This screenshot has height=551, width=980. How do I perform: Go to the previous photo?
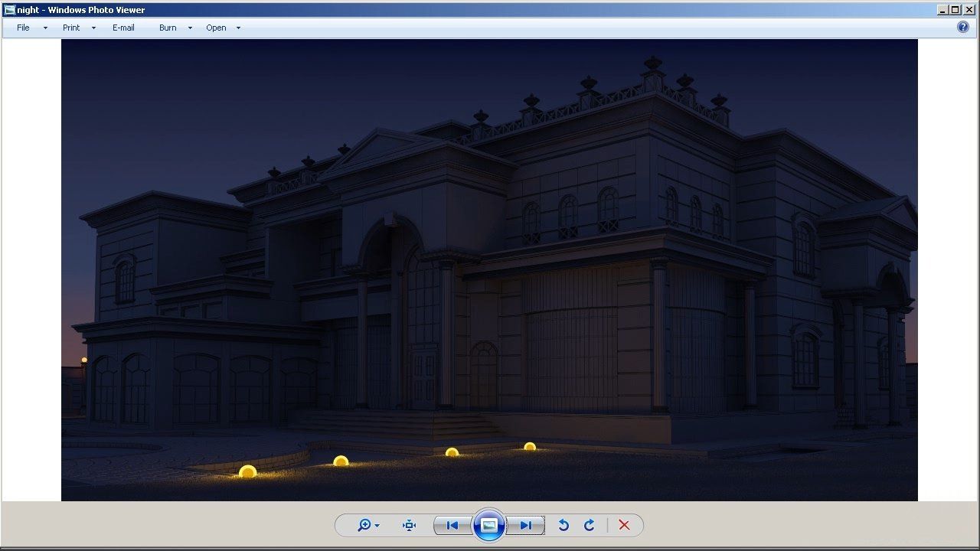(x=452, y=525)
